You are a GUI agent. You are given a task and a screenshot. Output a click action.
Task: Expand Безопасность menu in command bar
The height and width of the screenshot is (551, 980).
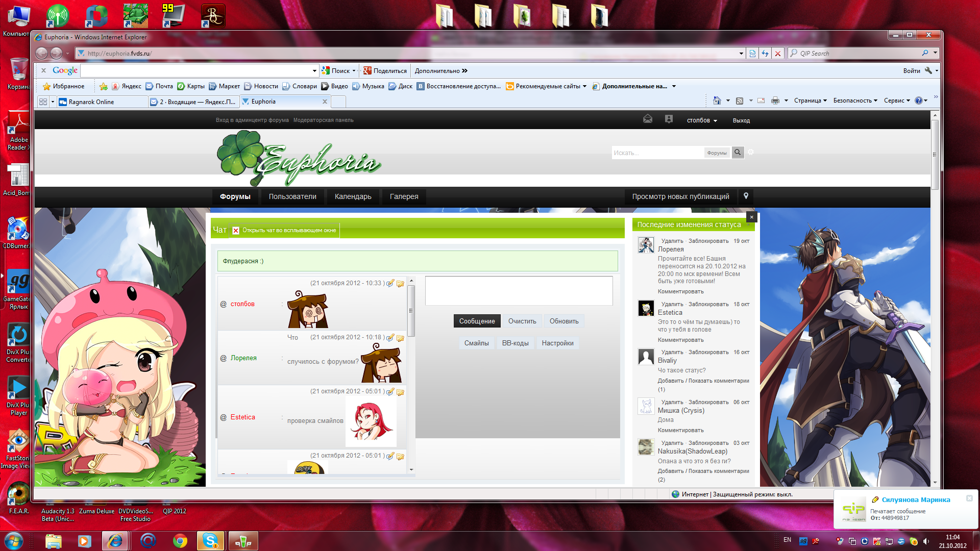tap(855, 101)
